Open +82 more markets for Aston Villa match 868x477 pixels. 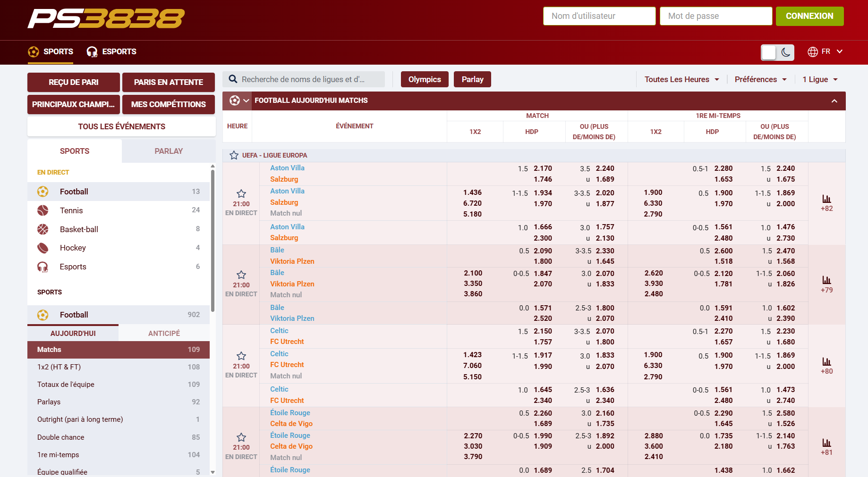(826, 203)
